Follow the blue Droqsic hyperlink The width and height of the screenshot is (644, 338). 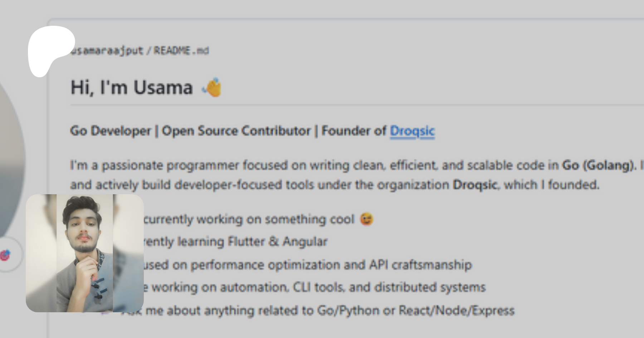point(412,131)
